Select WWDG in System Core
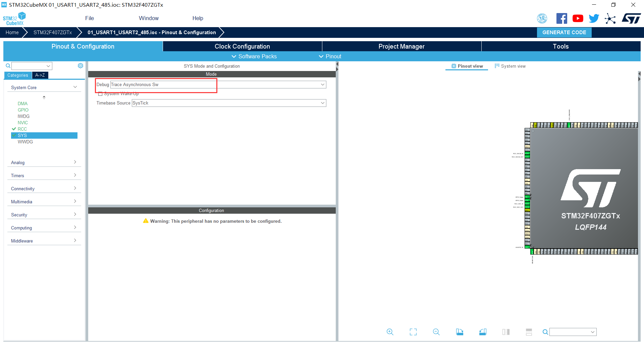644x345 pixels. tap(25, 142)
